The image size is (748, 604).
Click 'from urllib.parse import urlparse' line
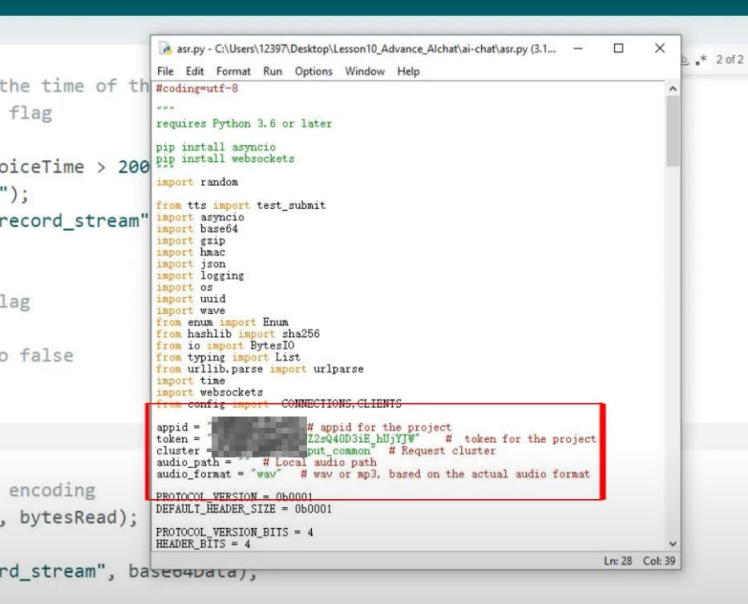coord(260,369)
